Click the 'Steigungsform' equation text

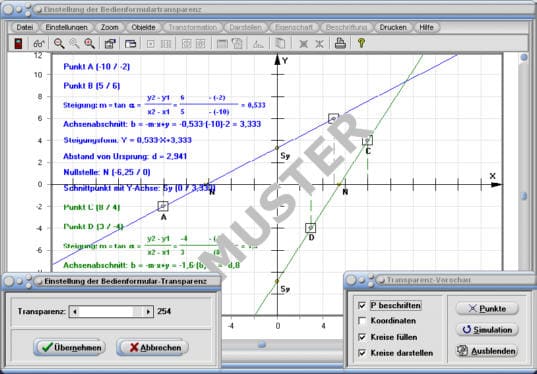click(127, 140)
